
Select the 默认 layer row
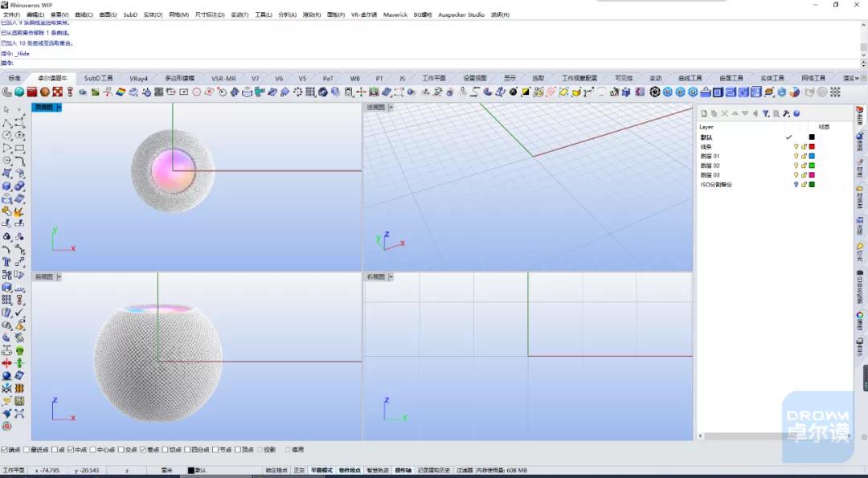click(x=775, y=137)
